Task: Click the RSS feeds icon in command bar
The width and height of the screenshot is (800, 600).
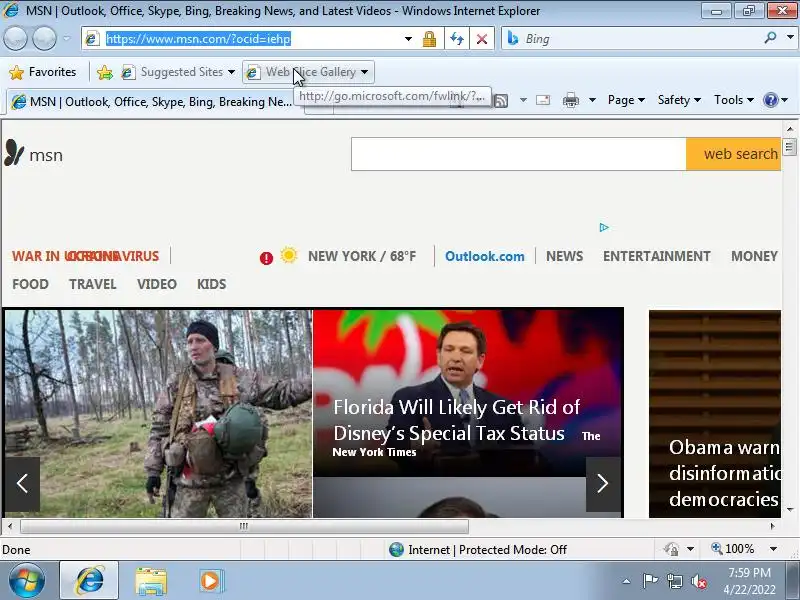Action: pyautogui.click(x=501, y=101)
